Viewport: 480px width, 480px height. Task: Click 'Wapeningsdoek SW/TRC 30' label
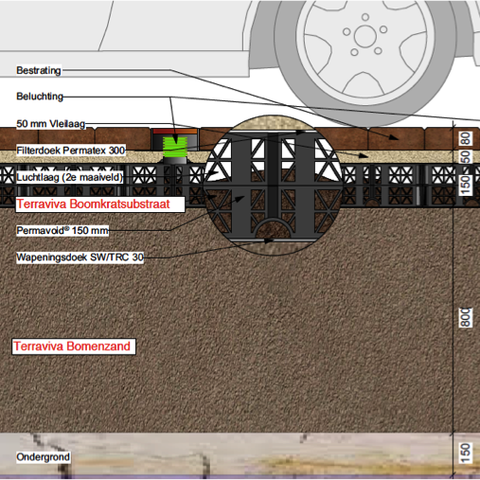(x=80, y=257)
